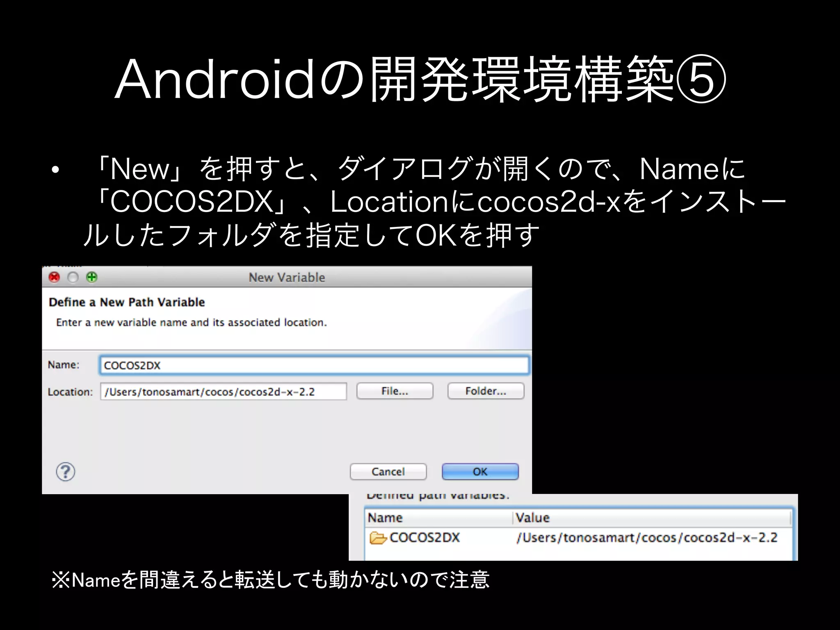Click the Name: label
This screenshot has height=630, width=840.
(x=64, y=365)
